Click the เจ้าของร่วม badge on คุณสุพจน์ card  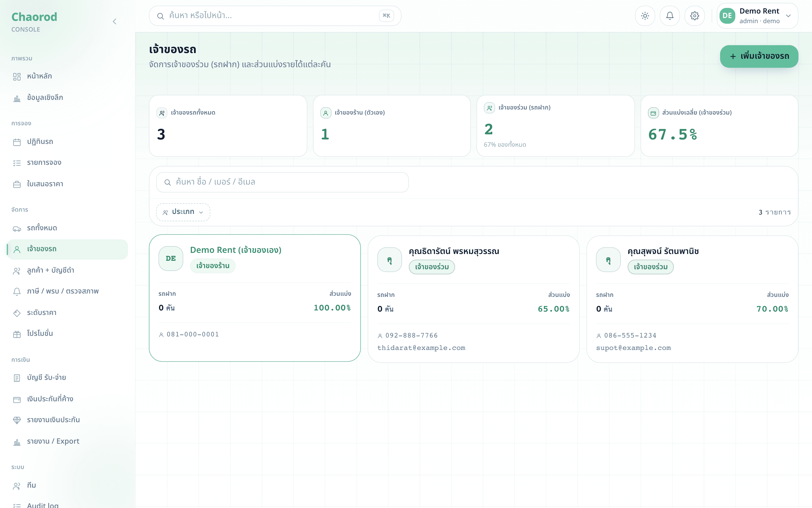[x=651, y=267]
